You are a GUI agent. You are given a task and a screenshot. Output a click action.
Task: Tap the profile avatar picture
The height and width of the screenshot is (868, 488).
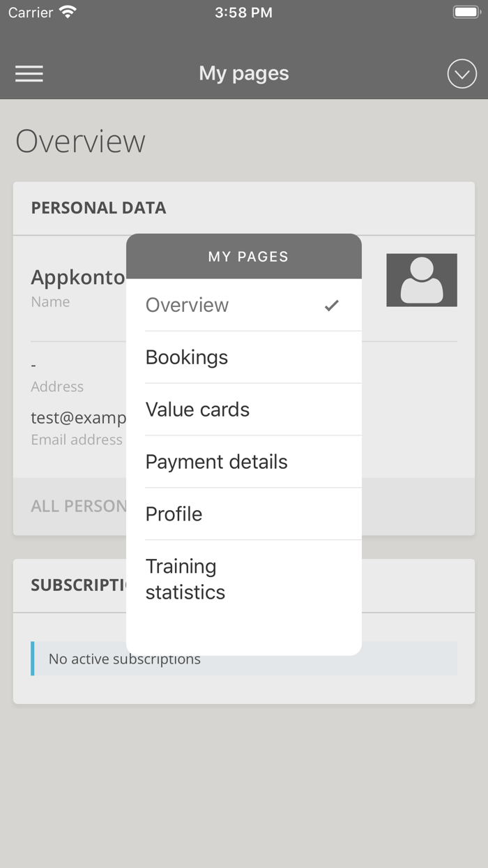click(422, 280)
